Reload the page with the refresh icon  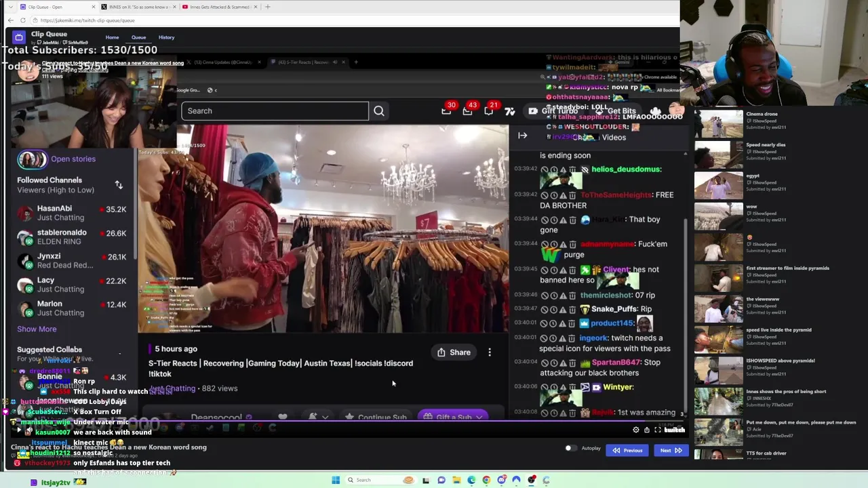coord(22,20)
